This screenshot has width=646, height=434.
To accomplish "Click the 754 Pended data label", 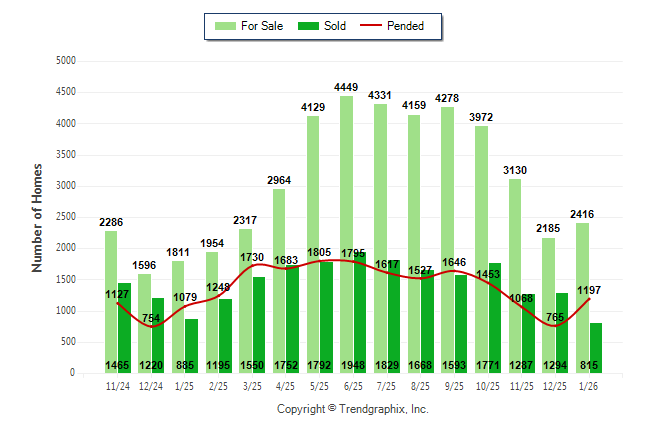I will 149,318.
